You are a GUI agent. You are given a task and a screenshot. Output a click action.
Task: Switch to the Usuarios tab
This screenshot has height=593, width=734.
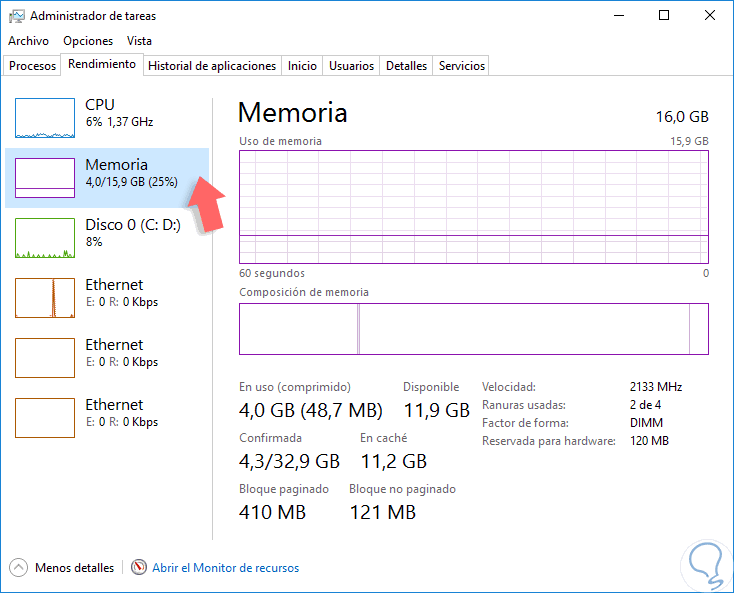pyautogui.click(x=352, y=66)
